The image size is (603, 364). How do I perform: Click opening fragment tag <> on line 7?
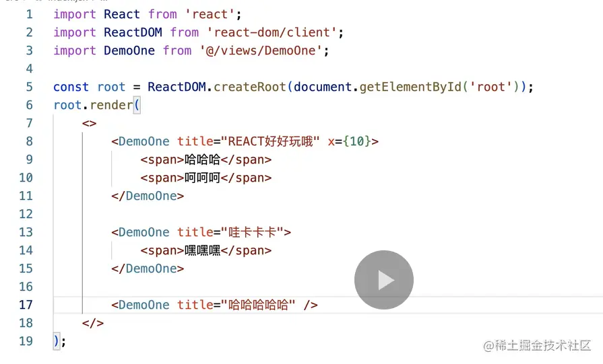point(89,124)
